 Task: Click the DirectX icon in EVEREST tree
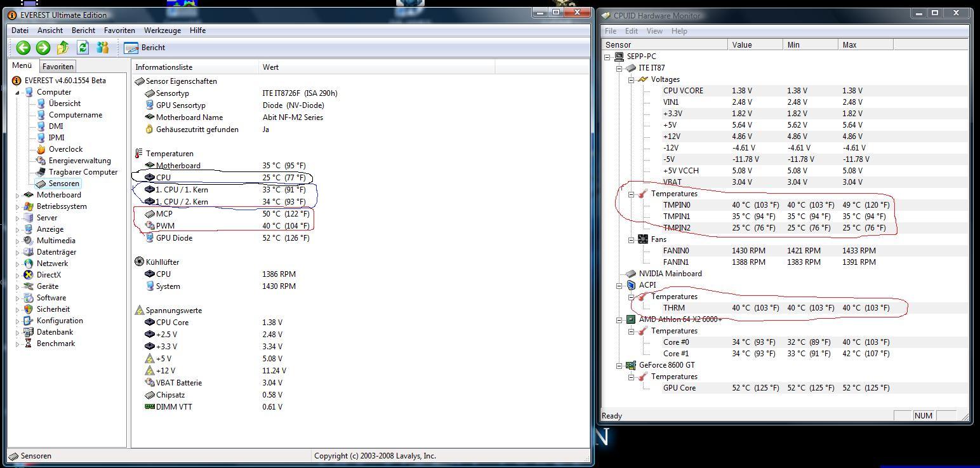tap(29, 275)
